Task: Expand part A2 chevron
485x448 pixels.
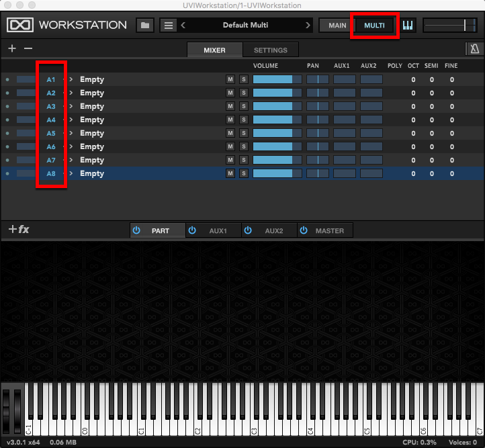Action: (71, 93)
